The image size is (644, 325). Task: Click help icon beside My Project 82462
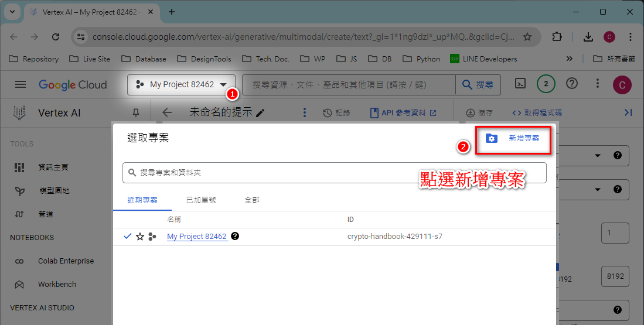pos(235,236)
